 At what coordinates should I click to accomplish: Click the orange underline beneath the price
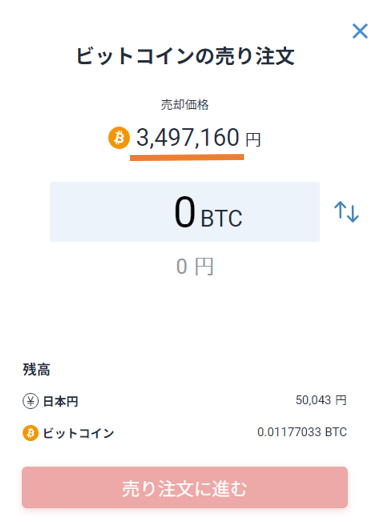[187, 157]
